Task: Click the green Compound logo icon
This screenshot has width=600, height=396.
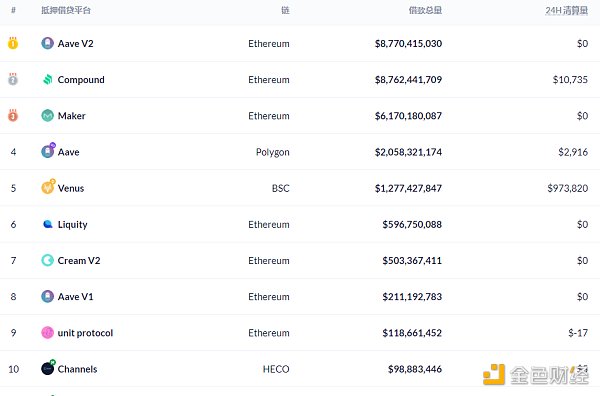Action: click(x=47, y=80)
